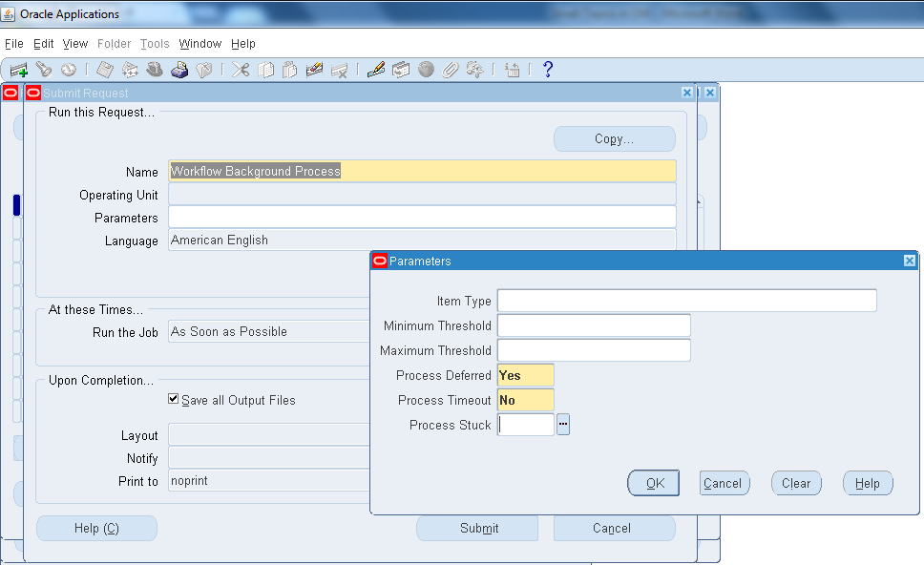The height and width of the screenshot is (565, 924).
Task: Click the Window Help question mark icon
Action: coord(548,70)
